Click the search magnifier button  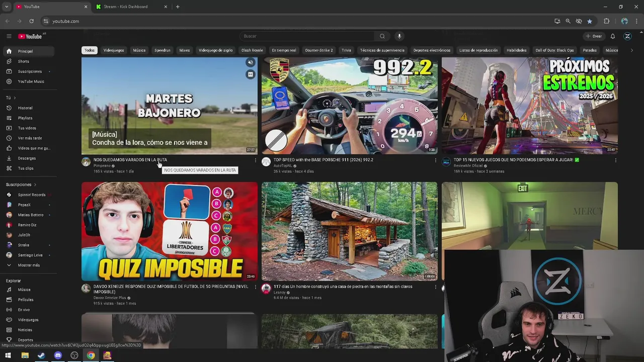[x=382, y=36]
